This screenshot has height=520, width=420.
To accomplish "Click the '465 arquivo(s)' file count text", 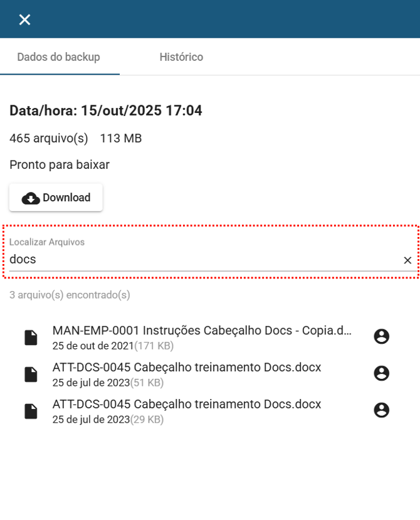I will click(x=49, y=138).
